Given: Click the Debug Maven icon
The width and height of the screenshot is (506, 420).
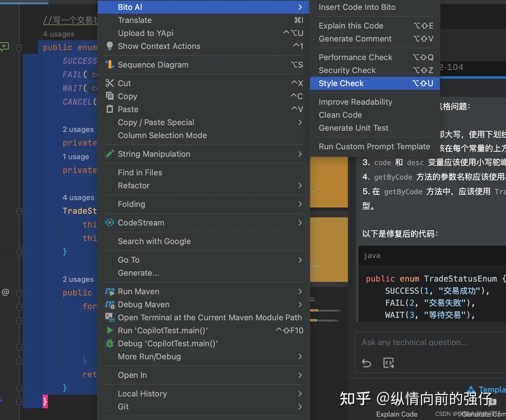Looking at the screenshot, I should point(109,304).
